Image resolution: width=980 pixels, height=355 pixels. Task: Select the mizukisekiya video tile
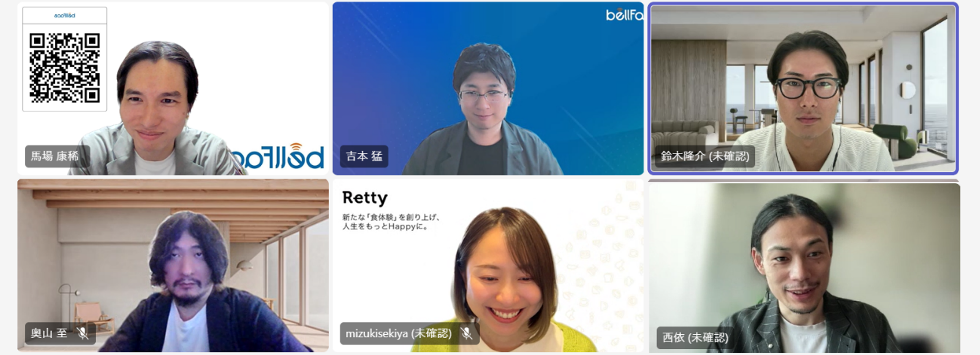click(488, 266)
